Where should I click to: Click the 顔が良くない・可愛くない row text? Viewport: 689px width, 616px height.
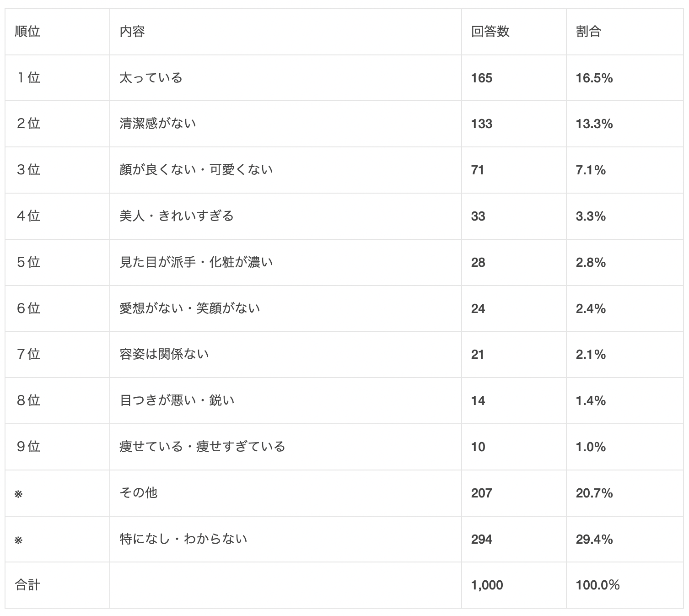point(196,170)
